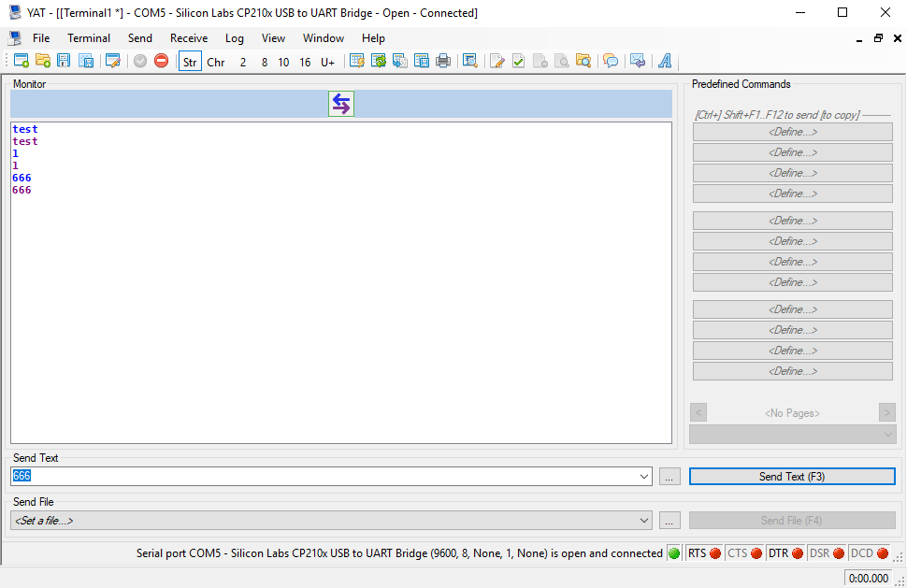The height and width of the screenshot is (588, 907).
Task: Toggle the DTR signal indicator
Action: (785, 553)
